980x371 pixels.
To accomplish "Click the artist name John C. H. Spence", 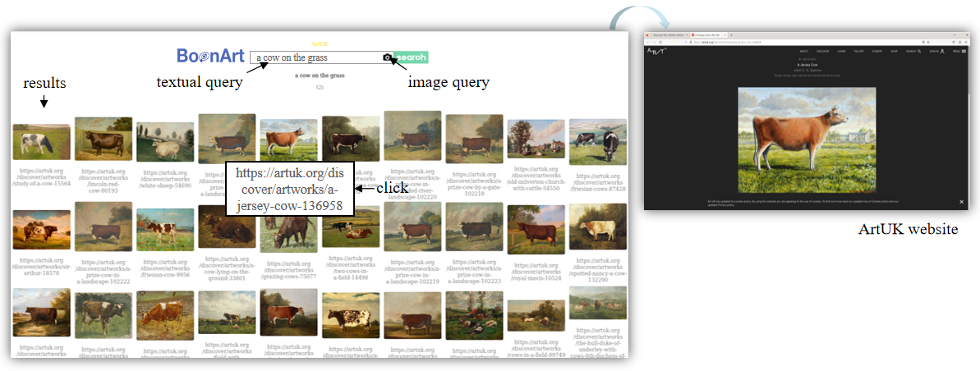I will coord(807,70).
